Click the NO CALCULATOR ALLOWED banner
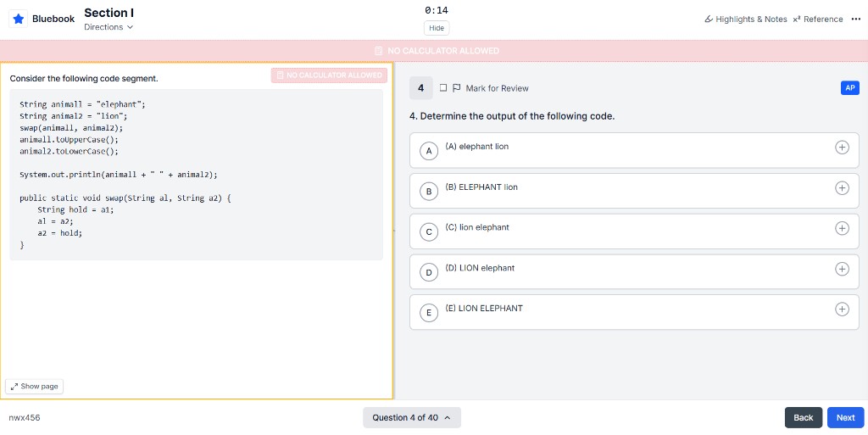 [434, 51]
